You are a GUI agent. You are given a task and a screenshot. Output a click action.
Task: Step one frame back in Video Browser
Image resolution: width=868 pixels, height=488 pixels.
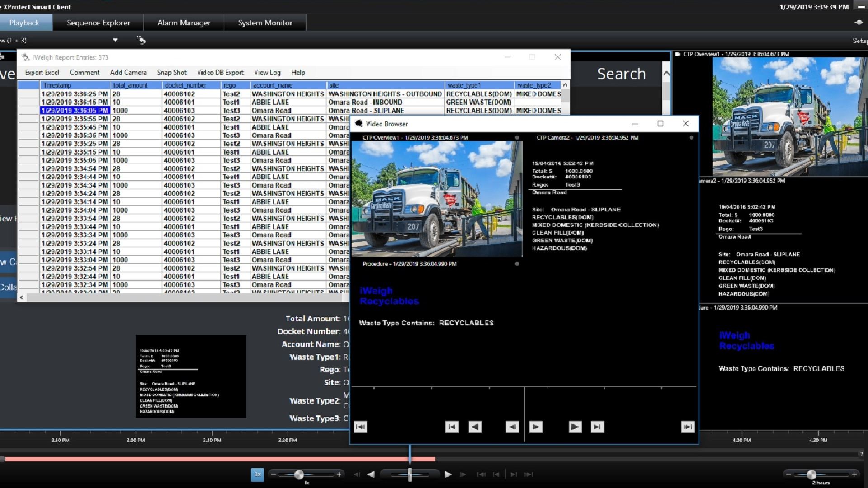pos(512,427)
